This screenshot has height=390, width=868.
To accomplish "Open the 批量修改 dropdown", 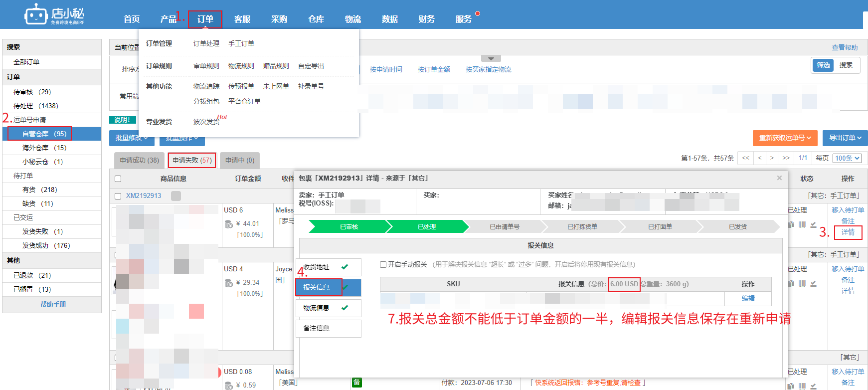I will pyautogui.click(x=132, y=138).
